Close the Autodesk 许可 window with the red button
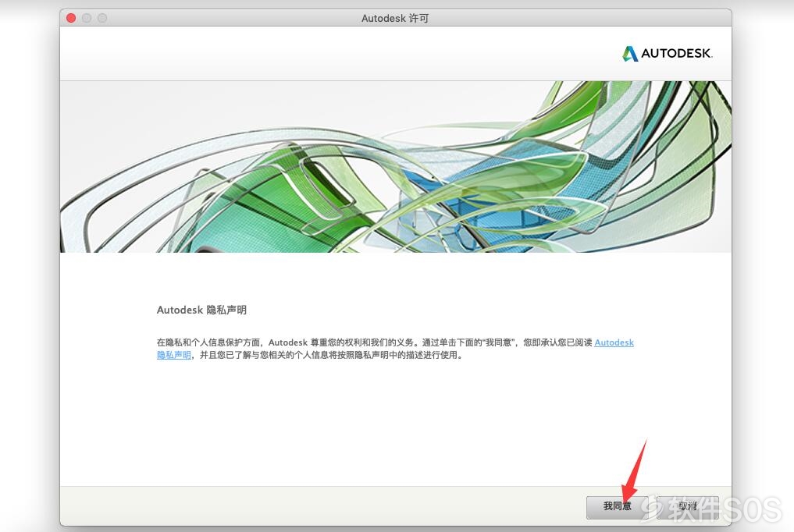The width and height of the screenshot is (794, 532). pos(71,18)
